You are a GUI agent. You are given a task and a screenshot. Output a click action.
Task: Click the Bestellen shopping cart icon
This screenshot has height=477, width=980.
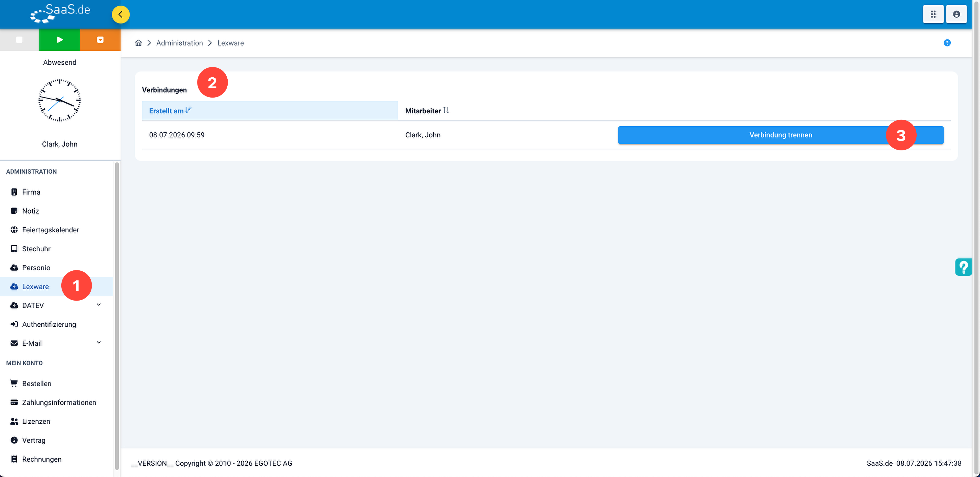[x=14, y=384]
